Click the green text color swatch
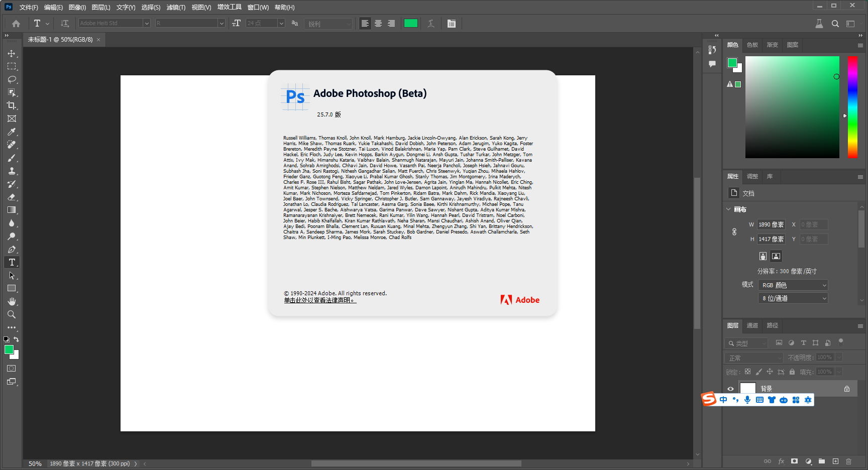Image resolution: width=868 pixels, height=470 pixels. [x=411, y=23]
